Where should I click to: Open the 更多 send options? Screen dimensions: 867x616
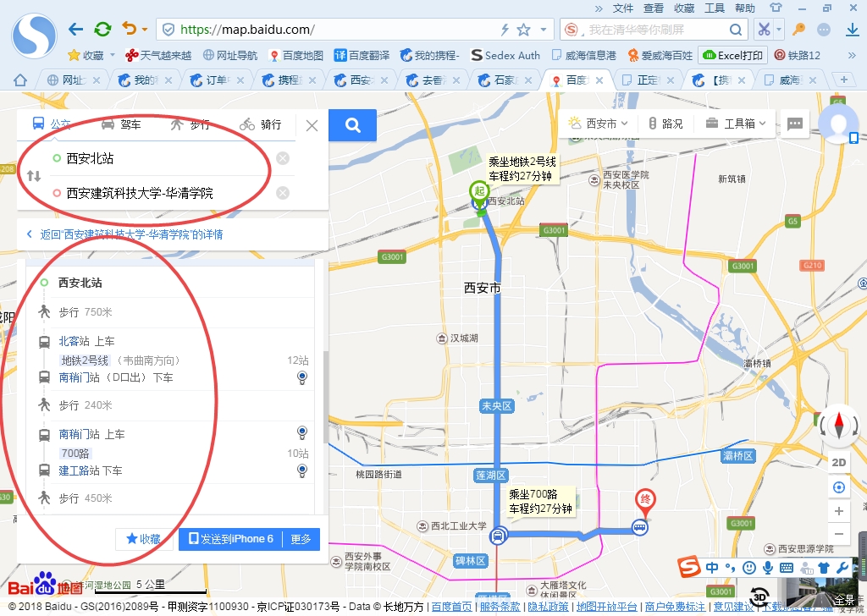[301, 539]
